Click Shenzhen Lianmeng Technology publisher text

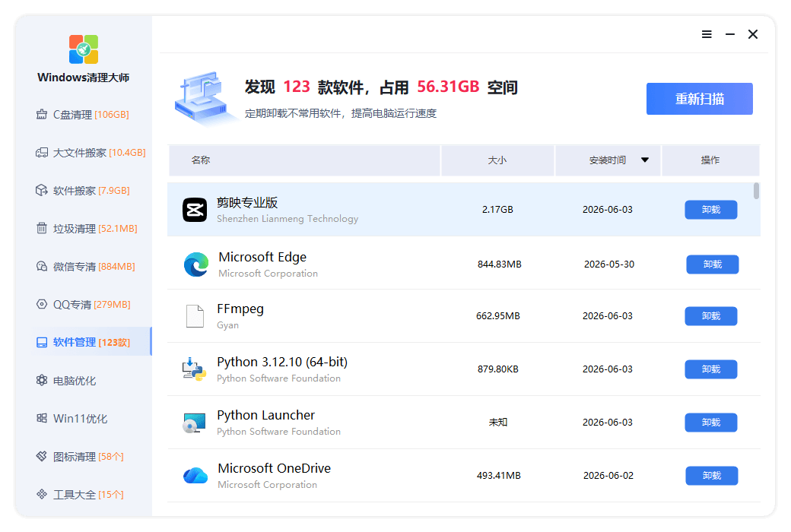point(287,219)
